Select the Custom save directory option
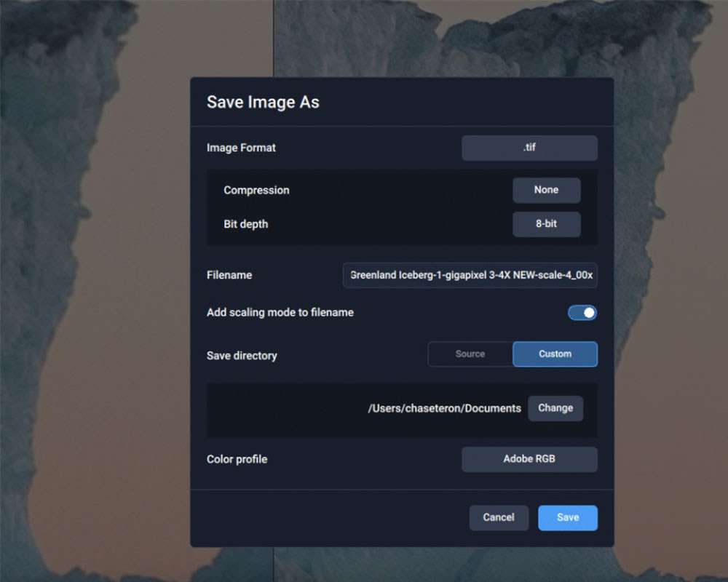The height and width of the screenshot is (582, 728). coord(555,354)
